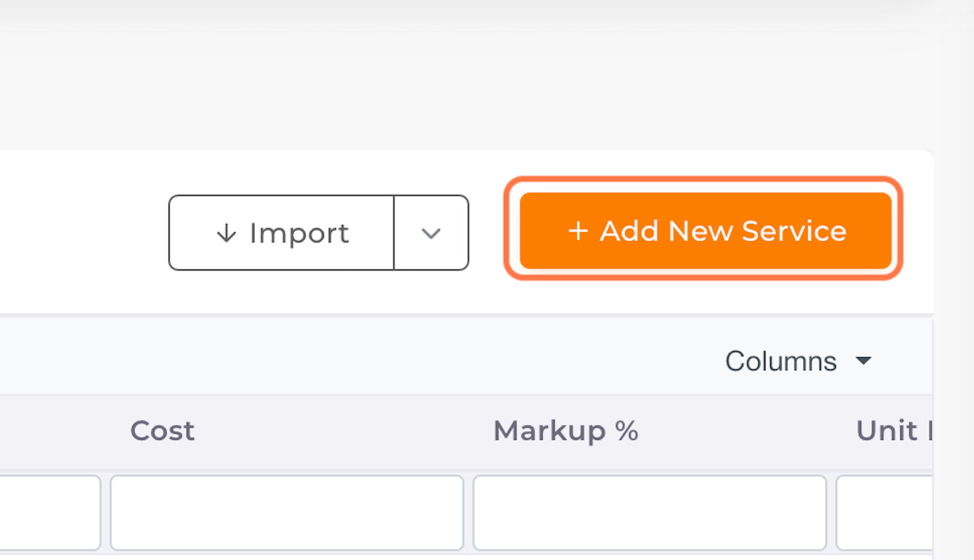This screenshot has width=974, height=560.
Task: Open import options via the split-button arrow
Action: [431, 233]
